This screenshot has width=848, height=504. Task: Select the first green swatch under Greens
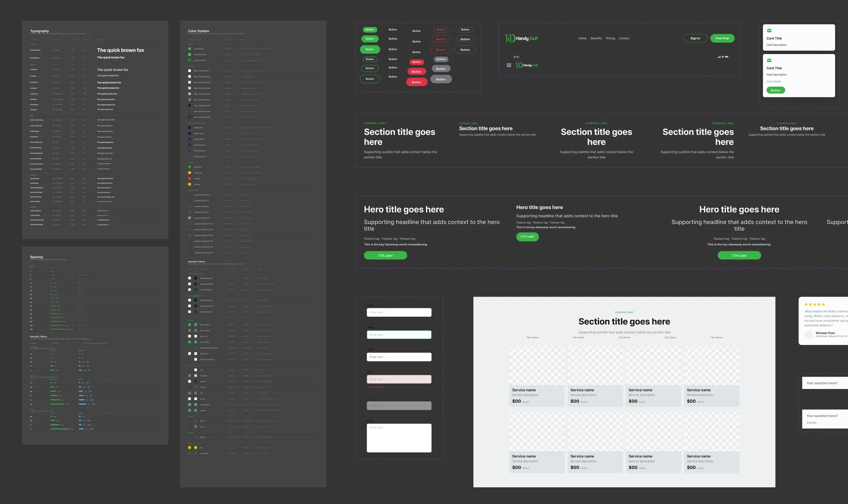(x=190, y=49)
